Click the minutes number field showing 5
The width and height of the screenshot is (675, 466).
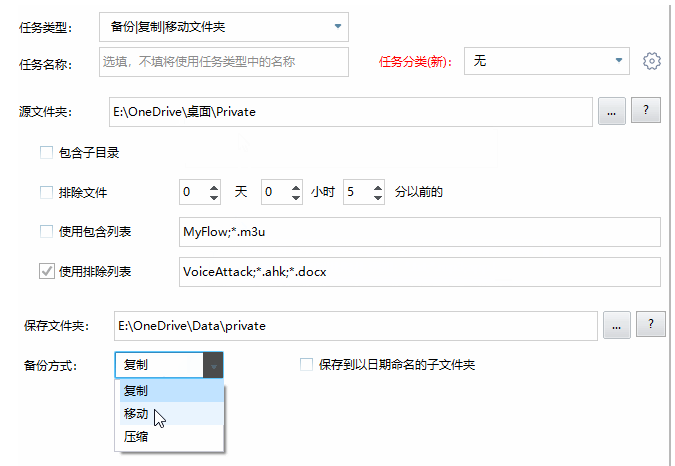(358, 192)
